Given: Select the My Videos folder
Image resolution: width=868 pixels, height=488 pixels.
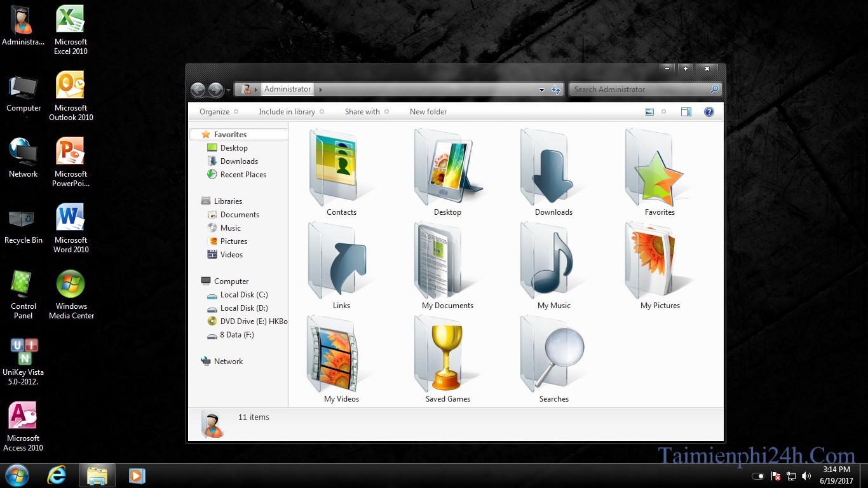Looking at the screenshot, I should click(x=341, y=353).
